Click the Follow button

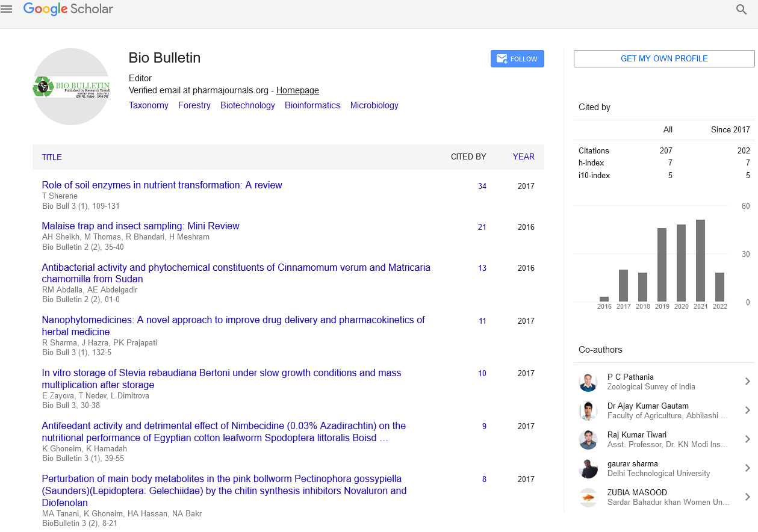(x=517, y=59)
